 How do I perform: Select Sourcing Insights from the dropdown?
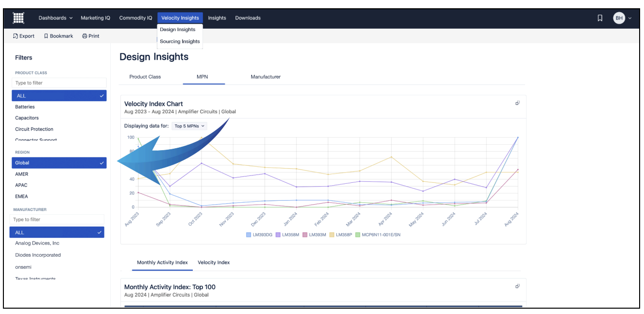coord(180,41)
